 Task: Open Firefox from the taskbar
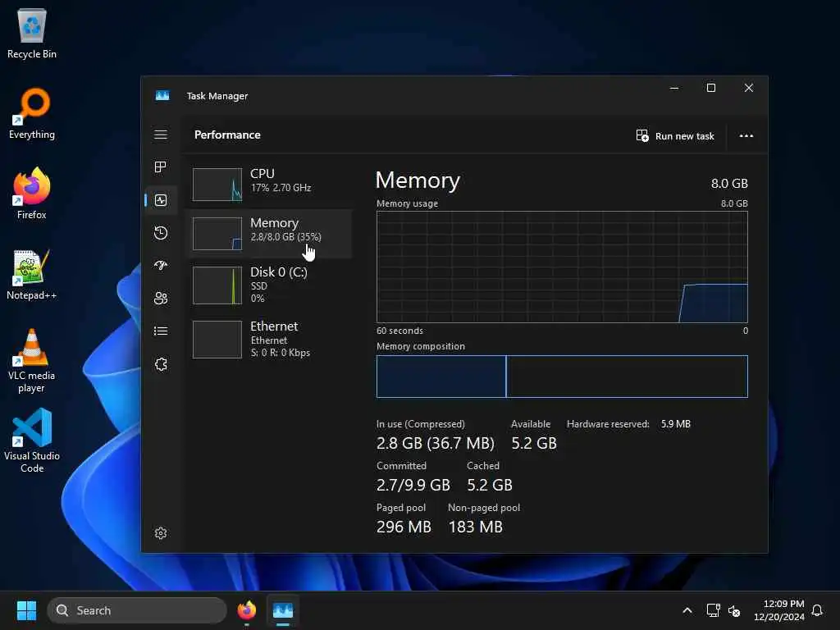pos(246,610)
